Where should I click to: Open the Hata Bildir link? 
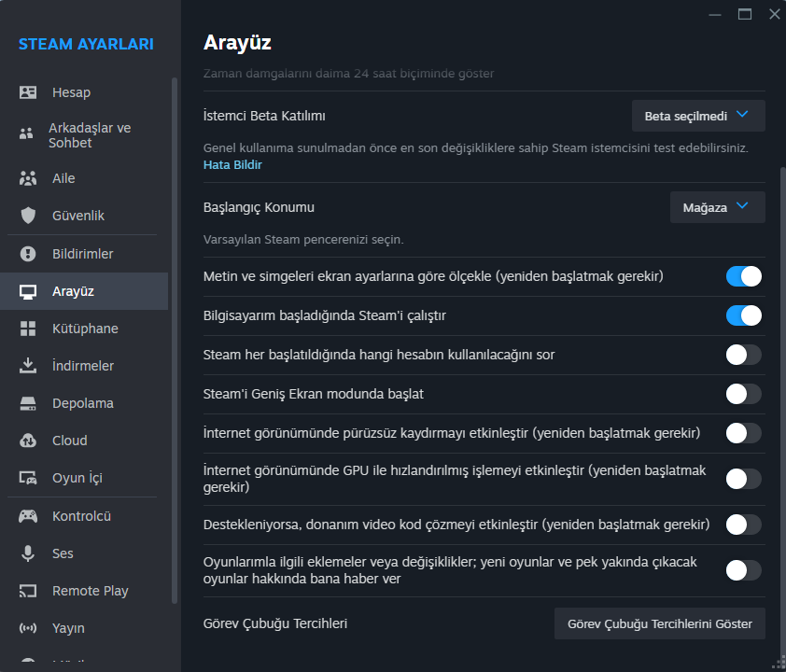(x=232, y=165)
